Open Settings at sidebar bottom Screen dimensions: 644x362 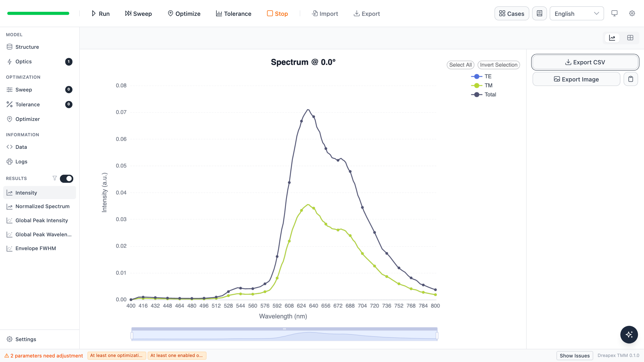[x=40, y=339]
